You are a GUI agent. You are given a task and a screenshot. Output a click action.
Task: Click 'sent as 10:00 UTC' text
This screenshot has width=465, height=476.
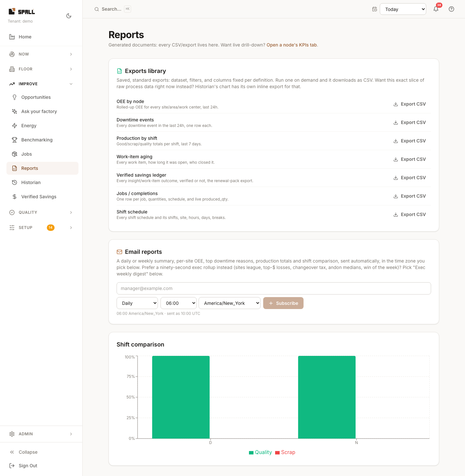(x=183, y=314)
